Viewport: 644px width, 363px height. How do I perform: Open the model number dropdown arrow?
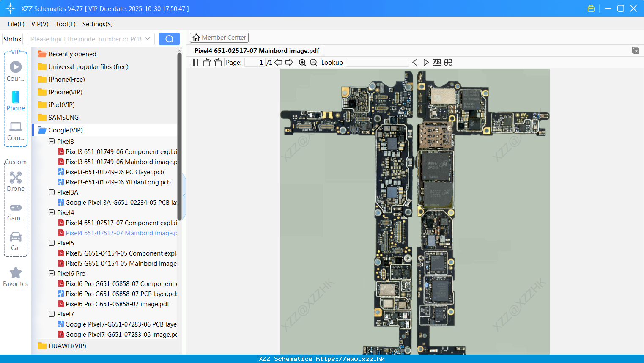coord(148,39)
